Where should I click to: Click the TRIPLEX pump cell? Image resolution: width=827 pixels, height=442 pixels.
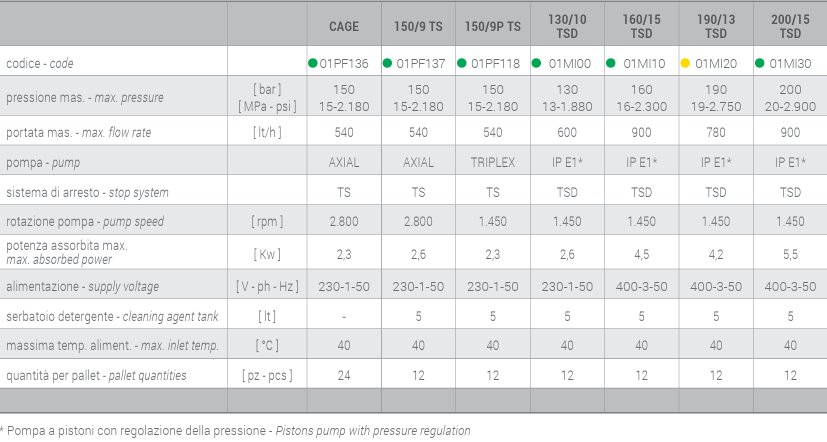tap(493, 162)
